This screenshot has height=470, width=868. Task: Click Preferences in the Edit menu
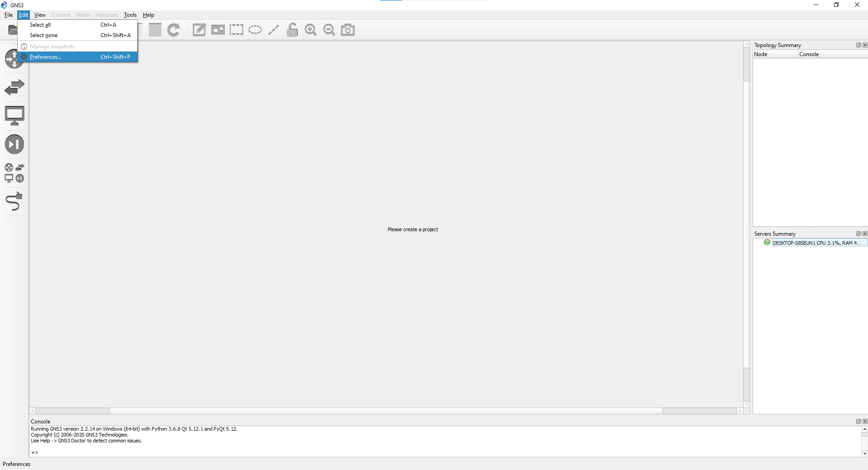46,57
